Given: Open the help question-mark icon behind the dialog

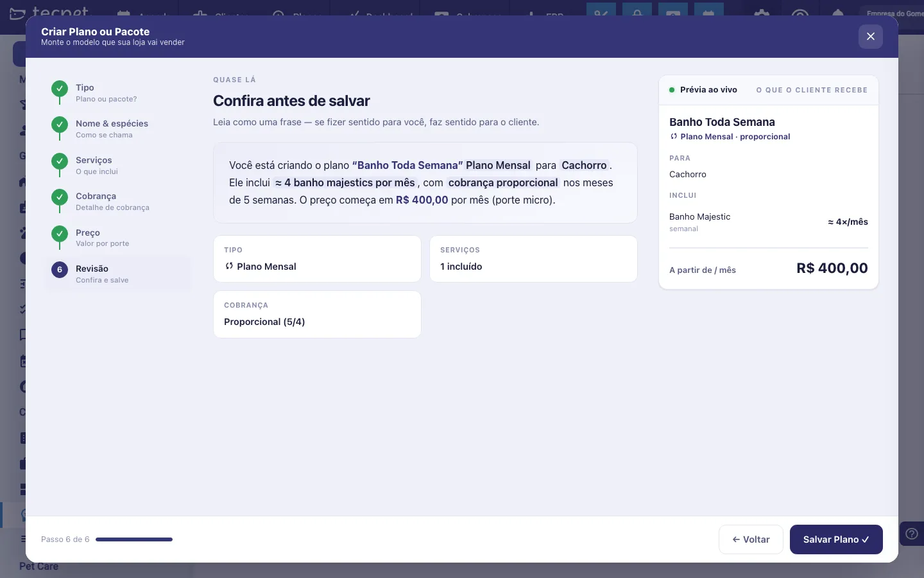Looking at the screenshot, I should click(x=912, y=534).
